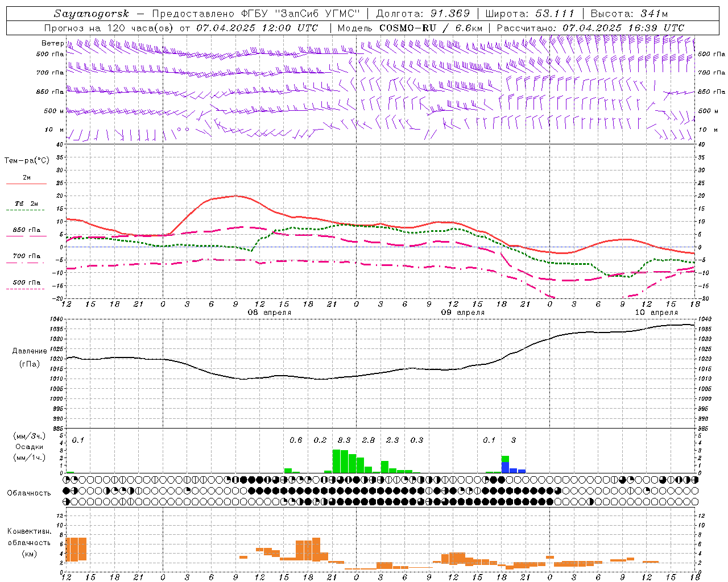Click the Ветер panel label

(52, 43)
